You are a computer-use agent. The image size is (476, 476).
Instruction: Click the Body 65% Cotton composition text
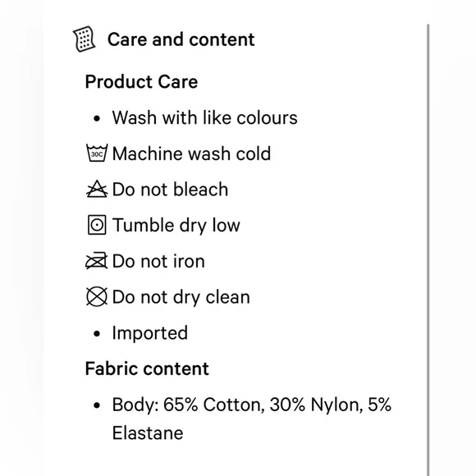click(x=252, y=419)
